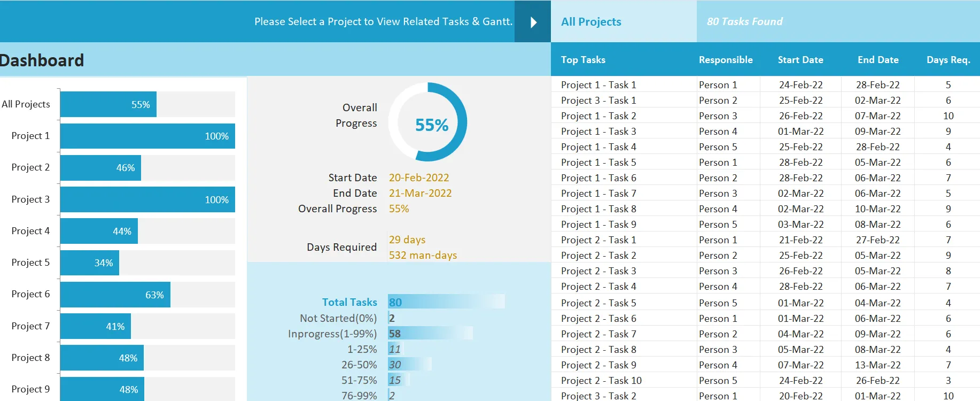Select the 26-50% tasks bar
Viewport: 980px width, 401px height.
coord(410,365)
